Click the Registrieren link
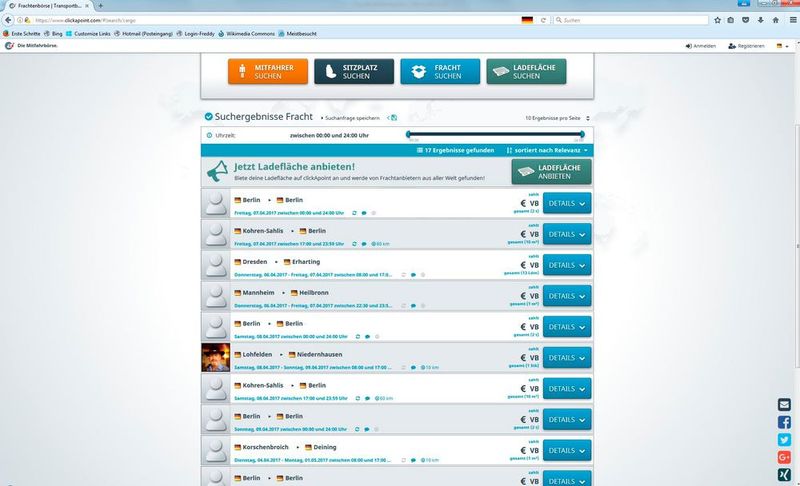 [x=746, y=46]
